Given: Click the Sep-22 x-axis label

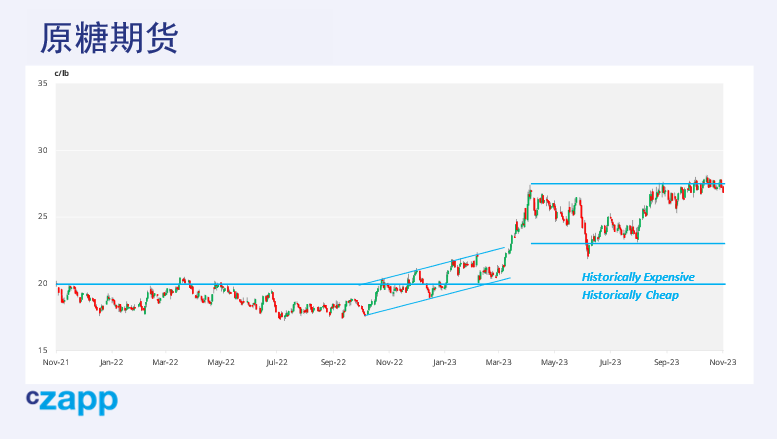Looking at the screenshot, I should pyautogui.click(x=333, y=361).
